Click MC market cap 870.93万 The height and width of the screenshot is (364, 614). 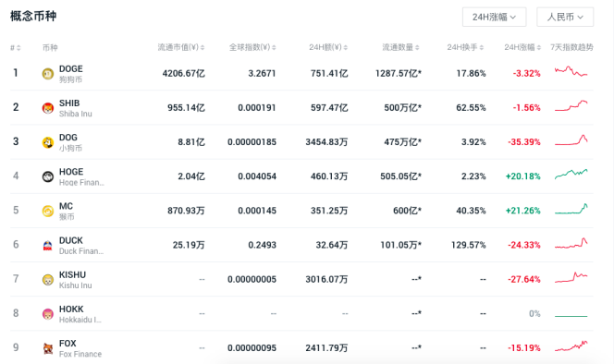pos(187,211)
